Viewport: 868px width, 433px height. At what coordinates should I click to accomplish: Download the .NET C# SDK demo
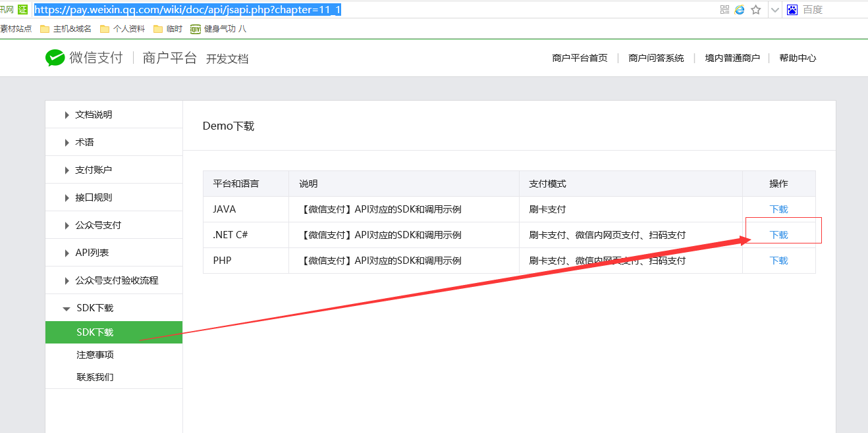tap(778, 235)
